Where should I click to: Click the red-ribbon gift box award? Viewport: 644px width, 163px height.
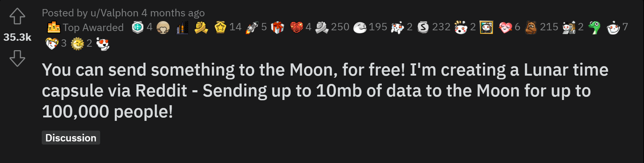pyautogui.click(x=277, y=27)
